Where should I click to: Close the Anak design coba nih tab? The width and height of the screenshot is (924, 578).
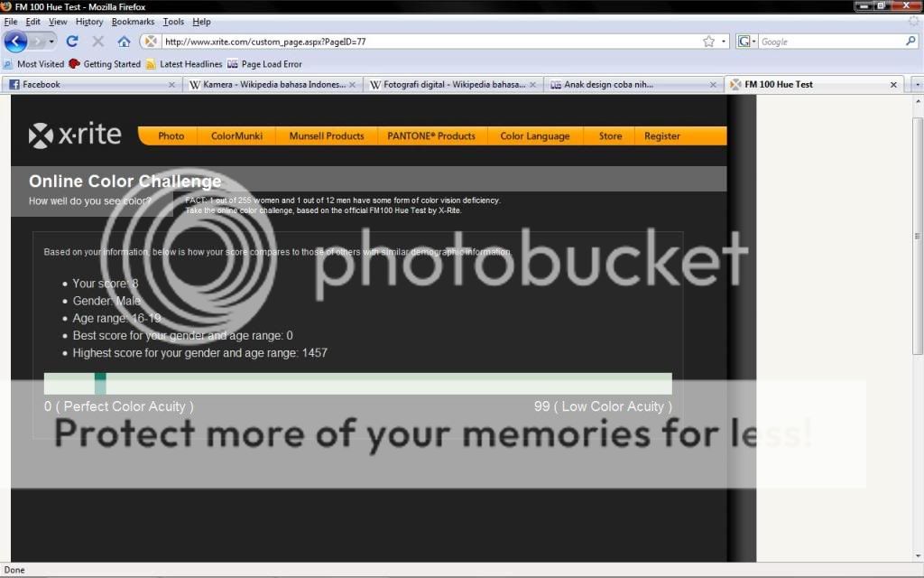713,85
